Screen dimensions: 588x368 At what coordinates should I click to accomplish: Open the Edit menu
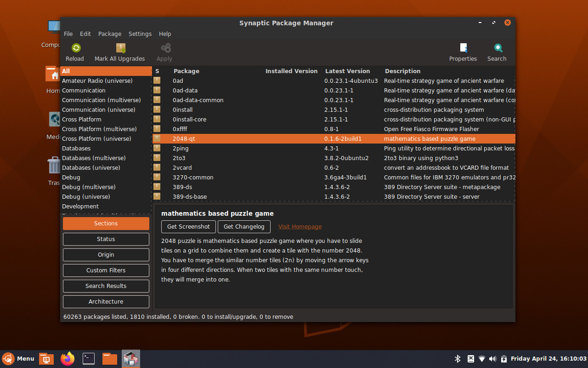tap(85, 34)
